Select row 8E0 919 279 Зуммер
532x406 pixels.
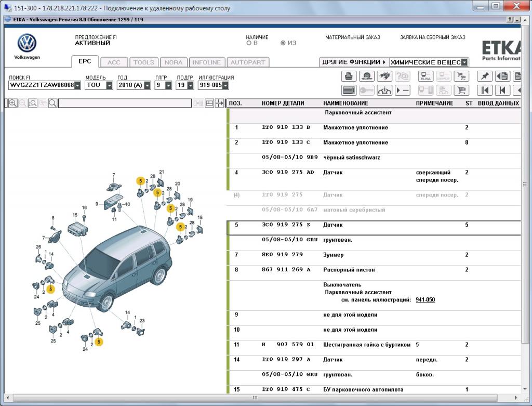tap(374, 258)
